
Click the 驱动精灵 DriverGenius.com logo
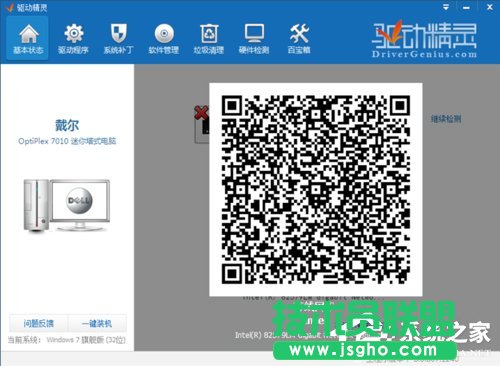coord(424,39)
